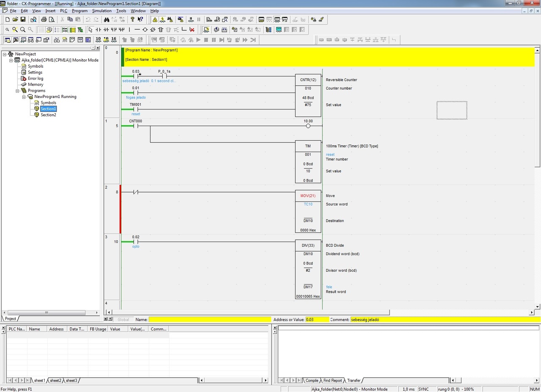Image resolution: width=541 pixels, height=392 pixels.
Task: Open the project workspace pane dropdown arrow
Action: (x=93, y=48)
